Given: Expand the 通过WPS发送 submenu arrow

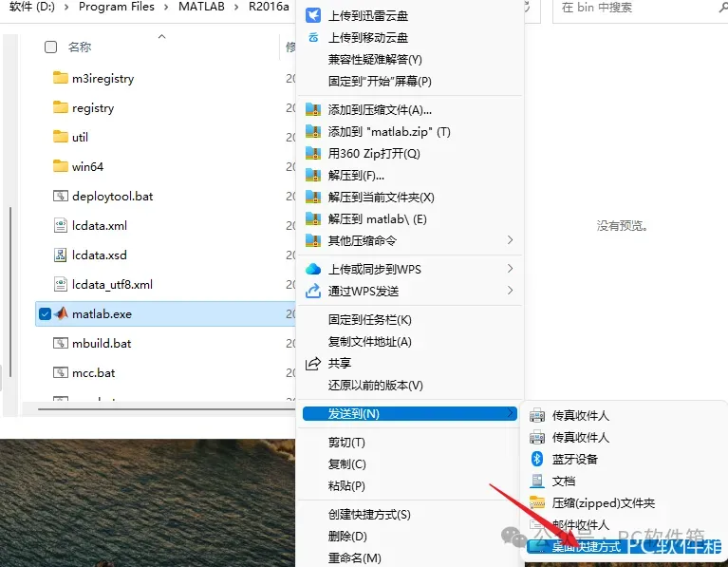Looking at the screenshot, I should (x=510, y=291).
